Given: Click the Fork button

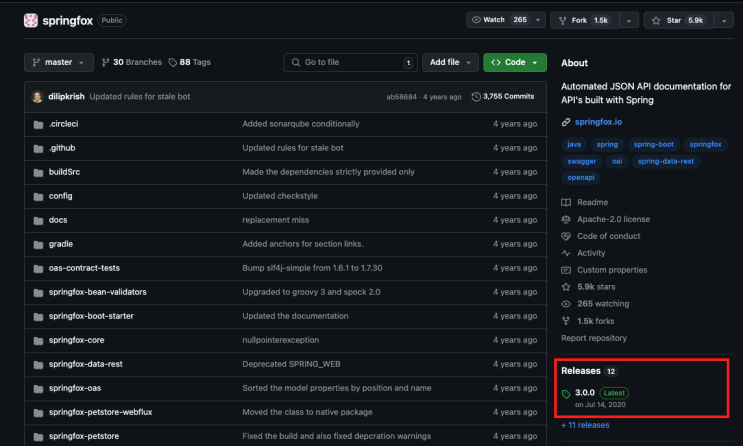Looking at the screenshot, I should tap(585, 20).
